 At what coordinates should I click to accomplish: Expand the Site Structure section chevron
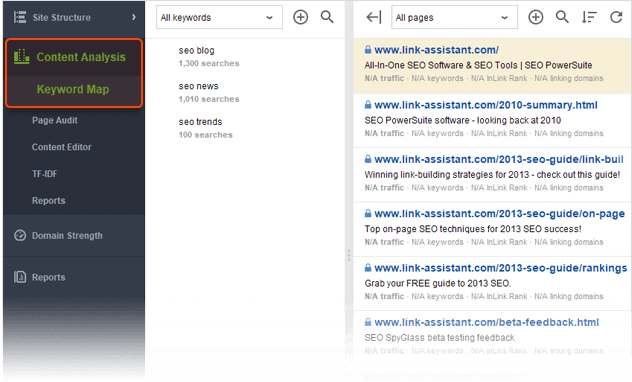(x=134, y=17)
